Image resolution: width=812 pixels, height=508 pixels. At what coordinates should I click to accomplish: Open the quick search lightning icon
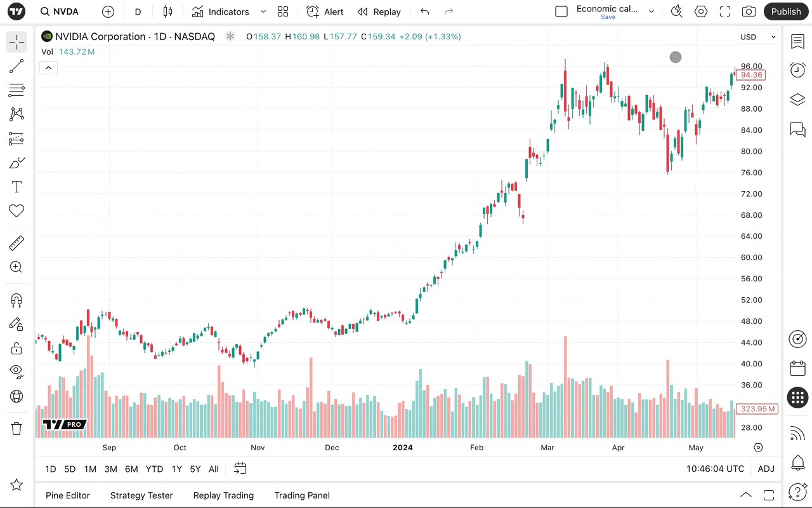coord(677,11)
